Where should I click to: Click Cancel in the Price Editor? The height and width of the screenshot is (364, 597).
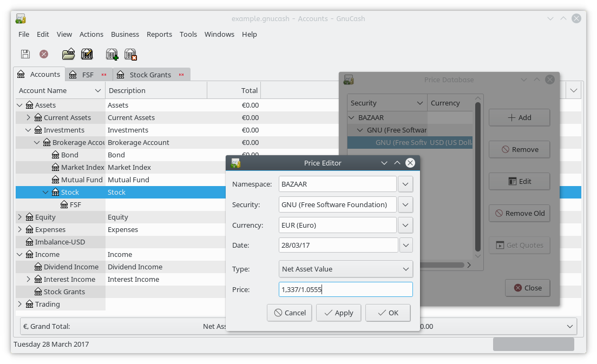[x=290, y=313]
